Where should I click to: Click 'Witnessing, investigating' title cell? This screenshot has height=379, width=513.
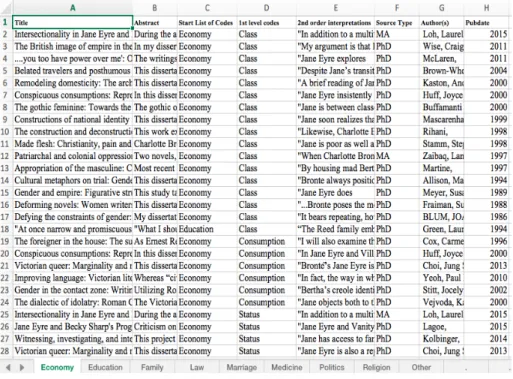point(72,339)
